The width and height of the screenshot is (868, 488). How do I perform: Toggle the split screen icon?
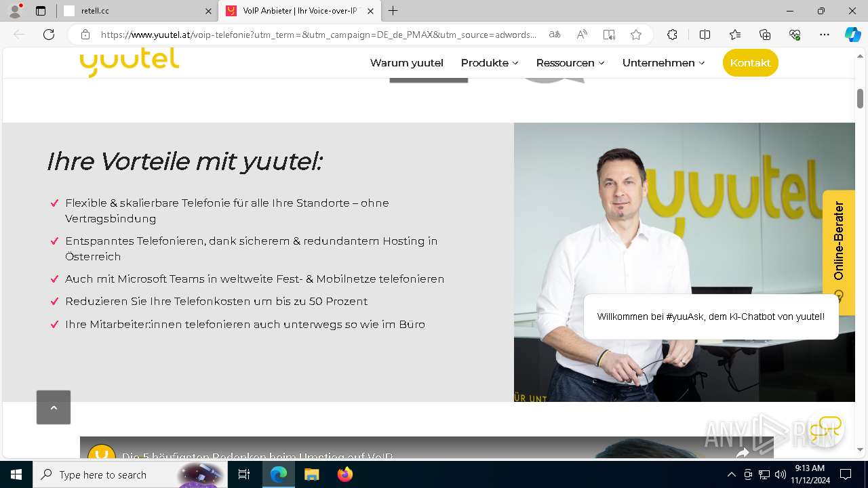point(705,35)
